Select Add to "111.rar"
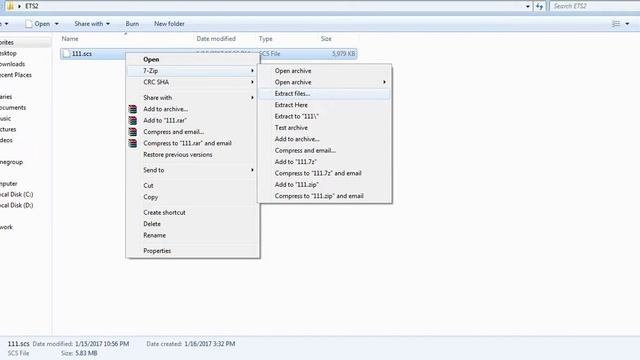Viewport: 640px width, 360px height. tap(193, 121)
